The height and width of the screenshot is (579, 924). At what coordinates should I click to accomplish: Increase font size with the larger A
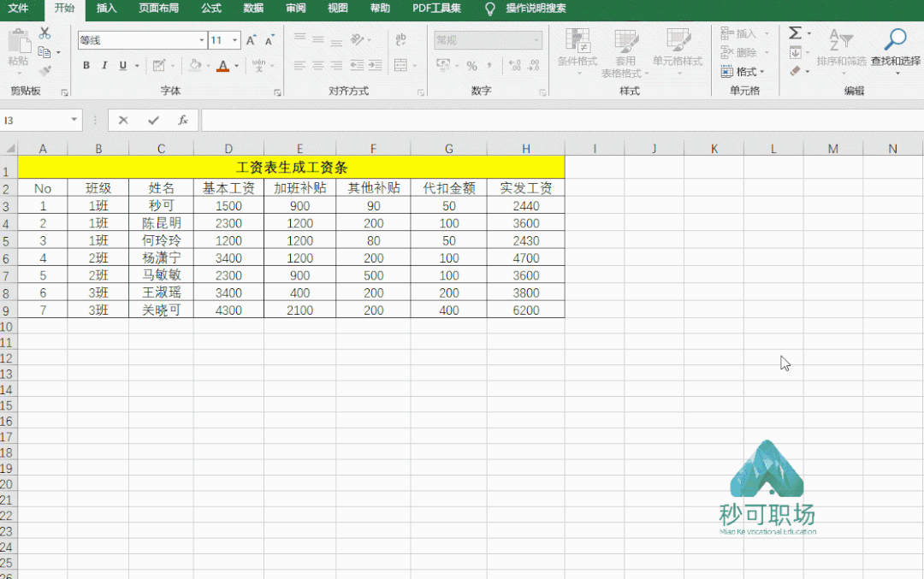click(251, 40)
